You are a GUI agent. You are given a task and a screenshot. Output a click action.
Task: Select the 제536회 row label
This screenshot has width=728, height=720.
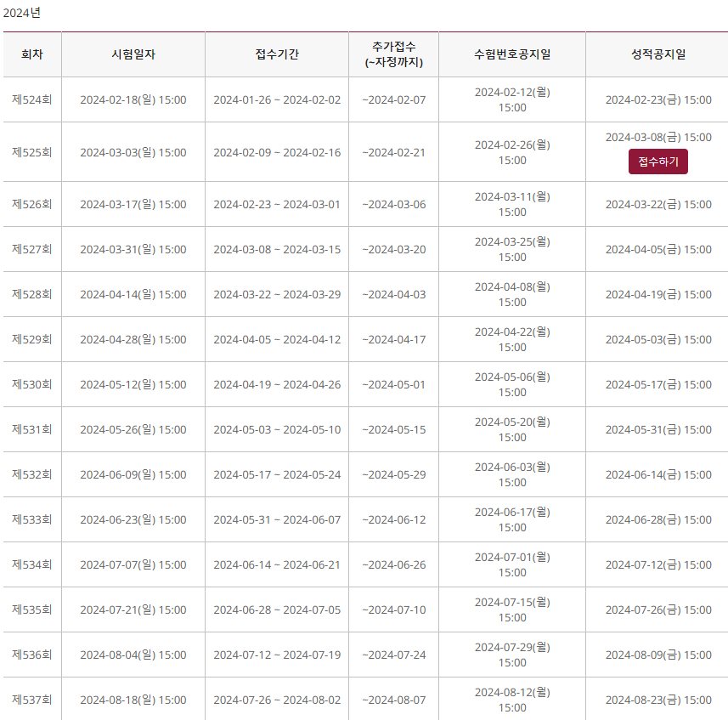pyautogui.click(x=32, y=655)
